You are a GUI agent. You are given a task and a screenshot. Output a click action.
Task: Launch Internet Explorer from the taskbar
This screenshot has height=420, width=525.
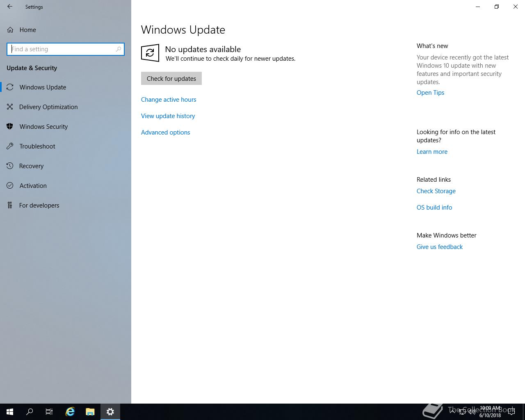tap(70, 412)
